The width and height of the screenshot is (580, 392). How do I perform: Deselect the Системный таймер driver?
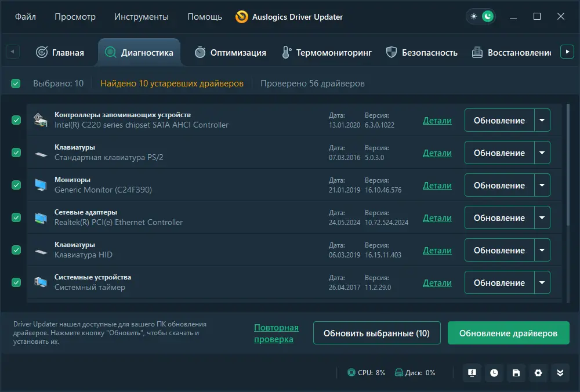[16, 282]
